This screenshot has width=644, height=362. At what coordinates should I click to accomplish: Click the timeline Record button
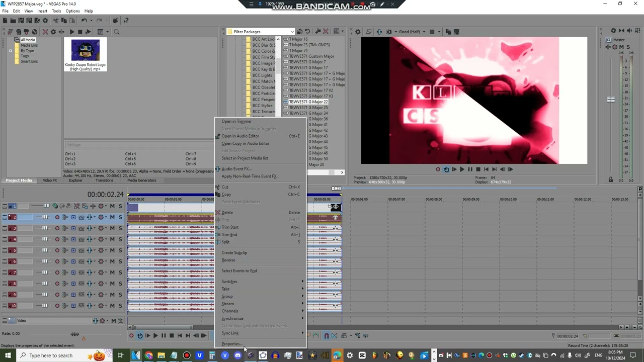[x=131, y=336]
